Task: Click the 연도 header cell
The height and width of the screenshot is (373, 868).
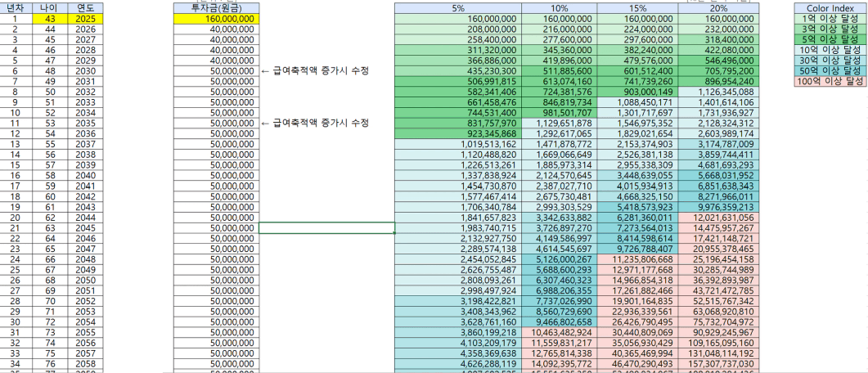Action: point(85,7)
